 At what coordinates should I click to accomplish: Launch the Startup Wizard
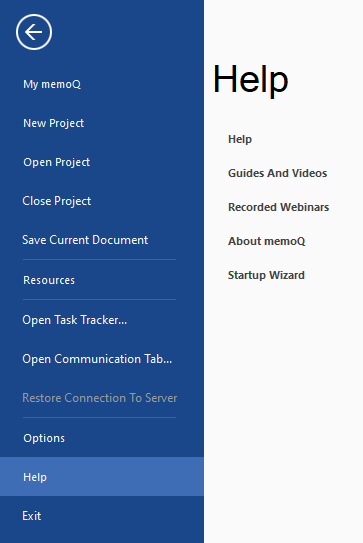(x=266, y=275)
